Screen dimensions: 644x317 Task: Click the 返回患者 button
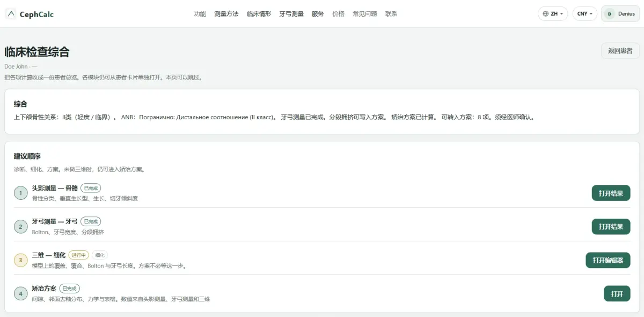(x=620, y=51)
